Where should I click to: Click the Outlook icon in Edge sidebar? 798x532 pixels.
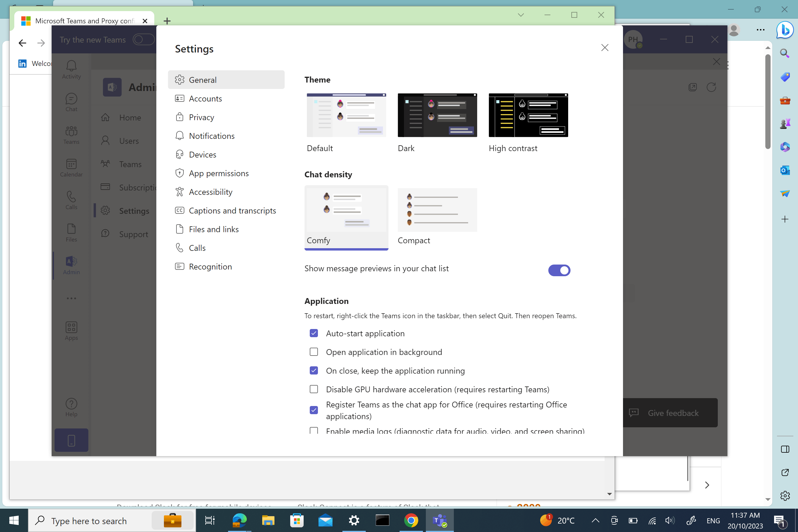(785, 170)
